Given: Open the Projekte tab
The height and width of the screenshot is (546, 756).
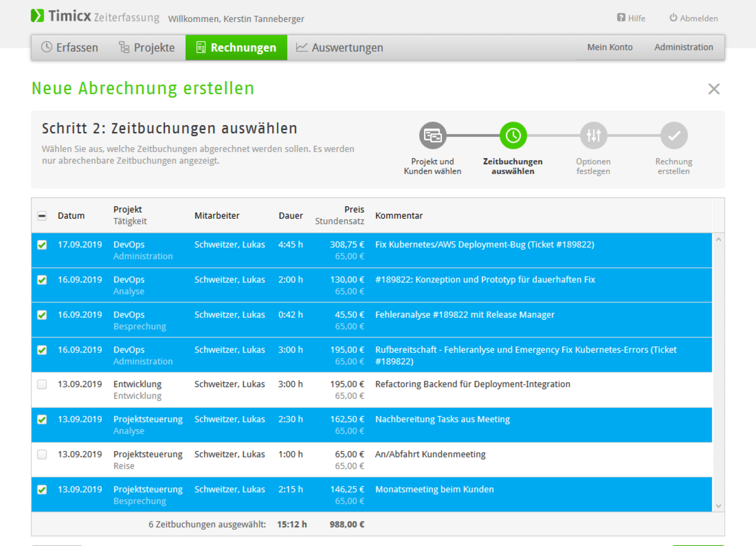Looking at the screenshot, I should pyautogui.click(x=147, y=47).
